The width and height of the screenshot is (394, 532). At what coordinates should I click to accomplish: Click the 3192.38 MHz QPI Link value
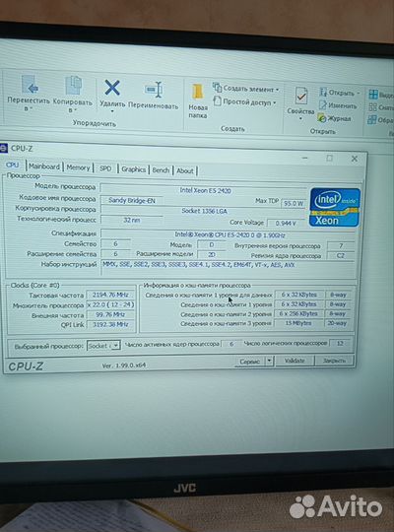coord(110,324)
